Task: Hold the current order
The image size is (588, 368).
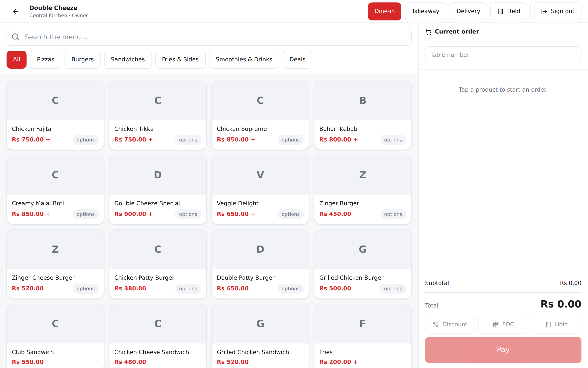Action: 556,324
